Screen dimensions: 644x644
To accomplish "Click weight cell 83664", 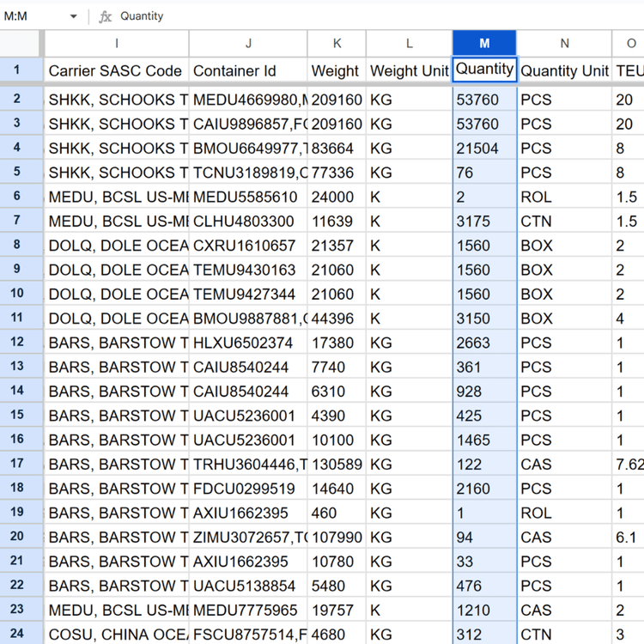I will click(337, 148).
